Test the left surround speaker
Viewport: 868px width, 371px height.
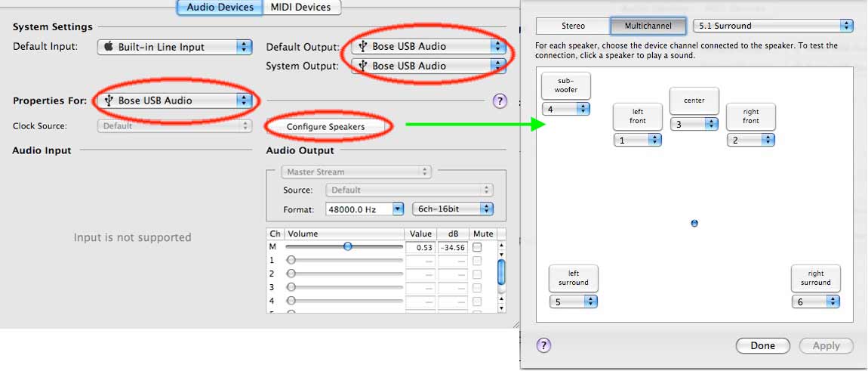coord(574,278)
